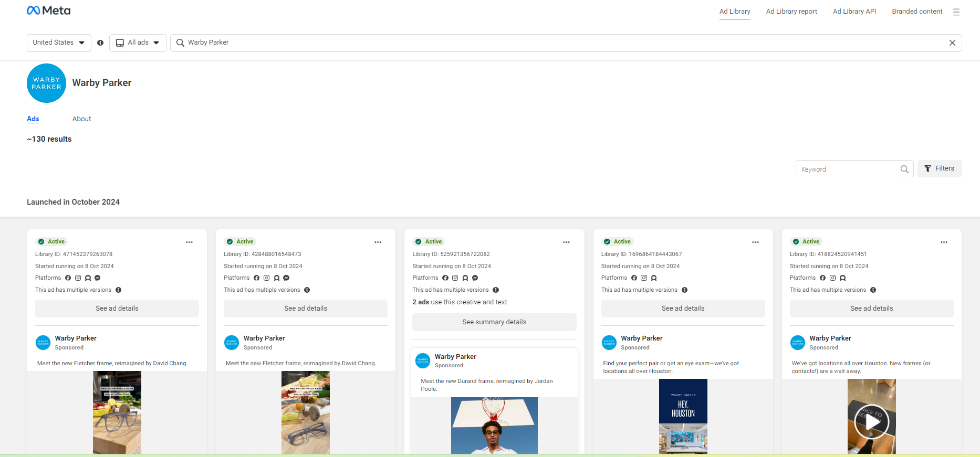Viewport: 980px width, 457px height.
Task: Click Messenger platform icon on ad 471452379263078
Action: tap(97, 278)
